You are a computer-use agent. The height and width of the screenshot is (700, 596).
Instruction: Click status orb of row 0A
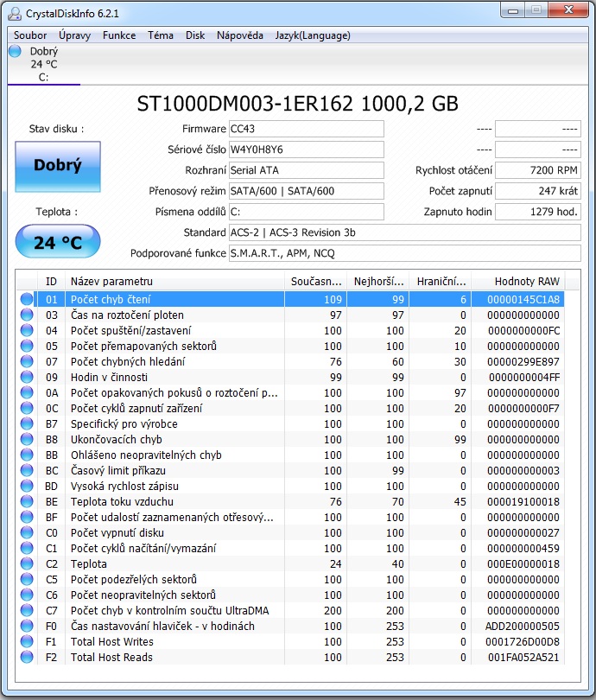[x=27, y=393]
